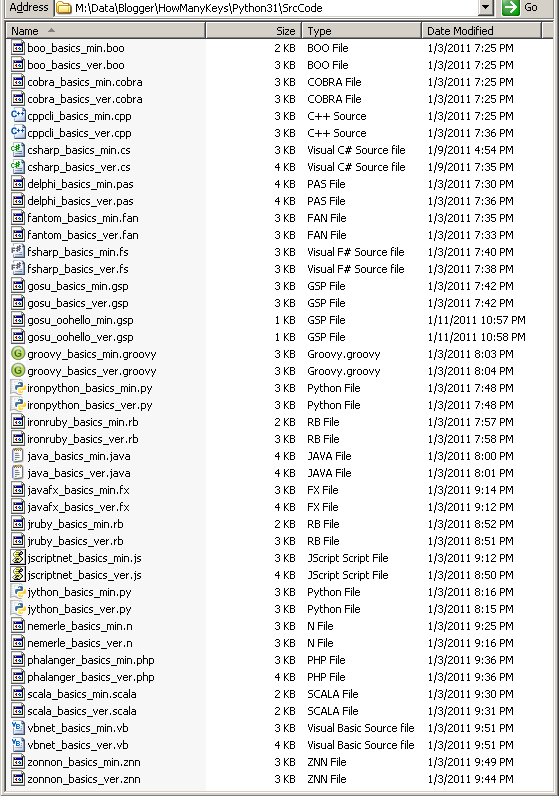559x796 pixels.
Task: Sort by the Date Modified column header
Action: (x=481, y=31)
